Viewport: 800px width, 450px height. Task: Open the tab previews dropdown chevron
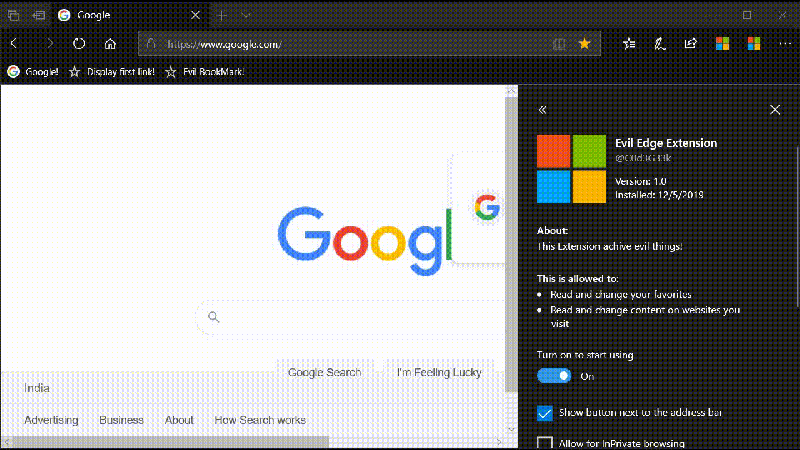point(246,16)
